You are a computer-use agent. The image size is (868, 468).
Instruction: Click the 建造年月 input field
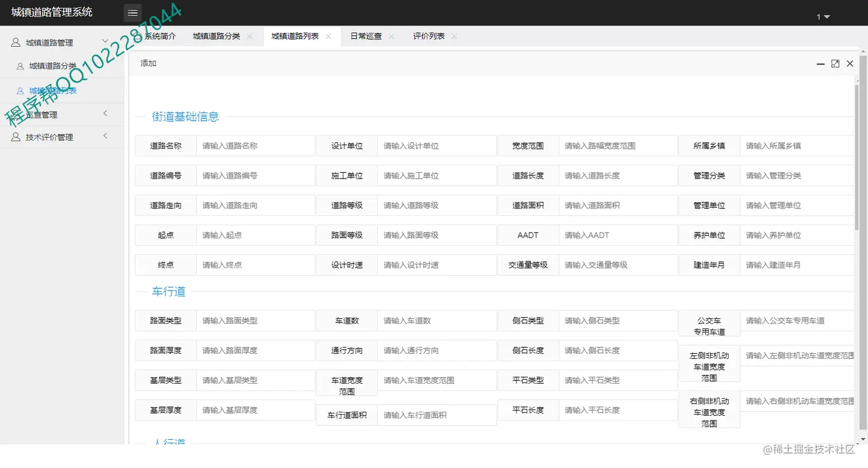(x=797, y=265)
